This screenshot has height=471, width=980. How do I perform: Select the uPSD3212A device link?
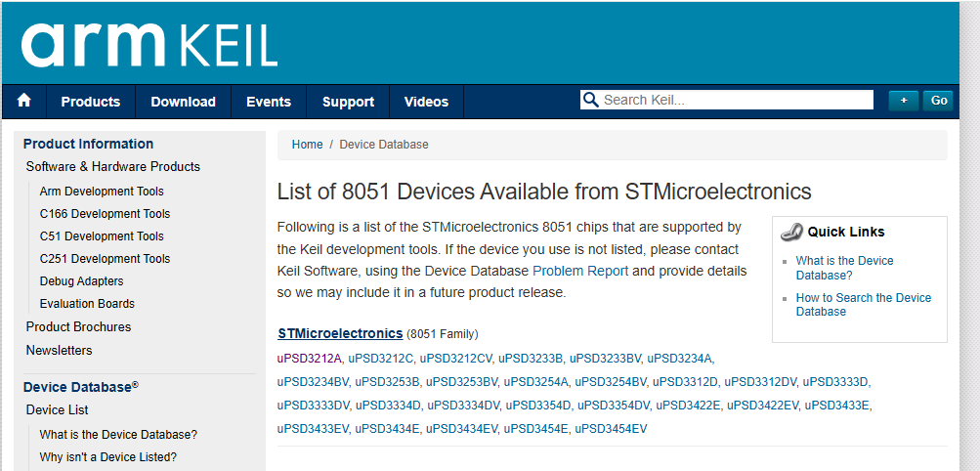coord(310,358)
